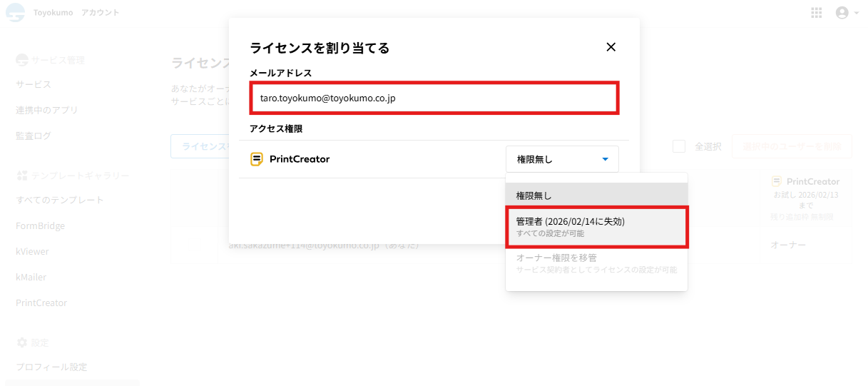Expand the 権限無し access permission dropdown
Viewport: 868px width, 386px height.
[x=562, y=159]
